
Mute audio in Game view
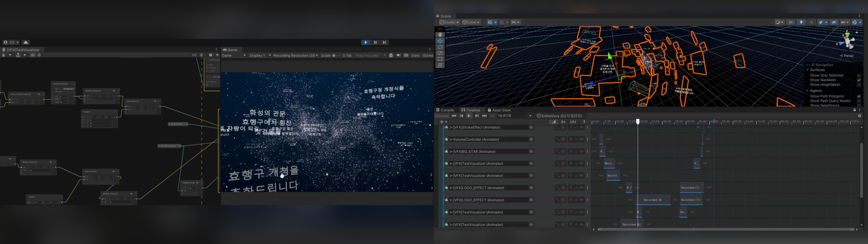(x=398, y=56)
